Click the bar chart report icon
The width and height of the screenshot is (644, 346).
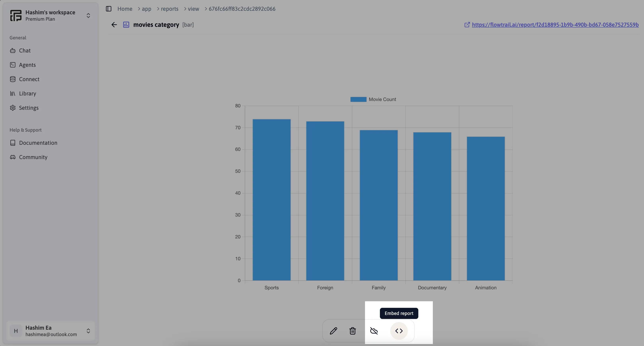(126, 24)
